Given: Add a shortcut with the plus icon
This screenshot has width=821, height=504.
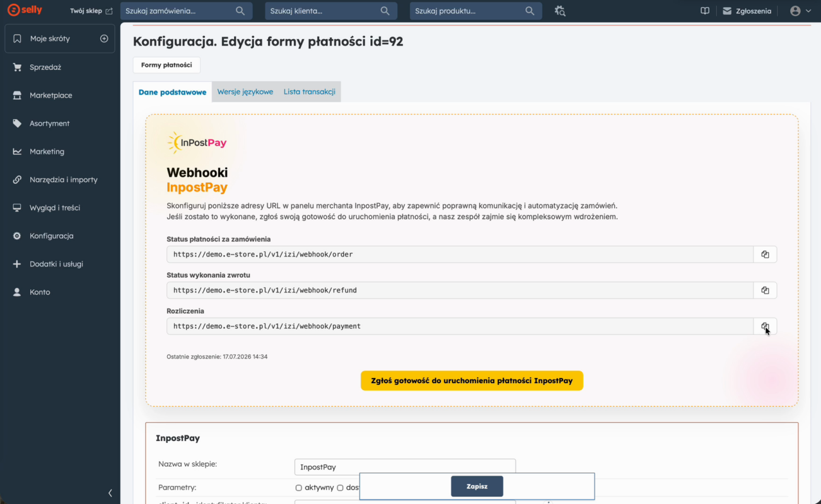Looking at the screenshot, I should (x=104, y=38).
